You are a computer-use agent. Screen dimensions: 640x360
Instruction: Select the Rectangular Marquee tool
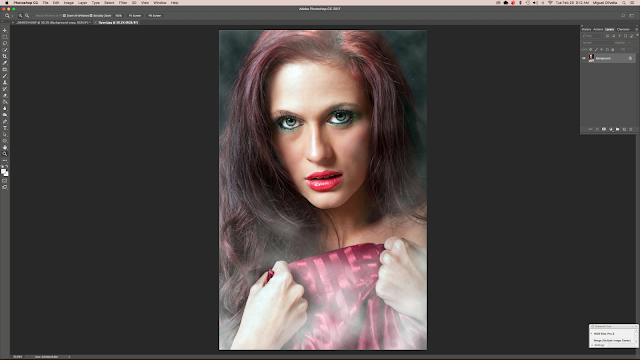click(x=5, y=37)
